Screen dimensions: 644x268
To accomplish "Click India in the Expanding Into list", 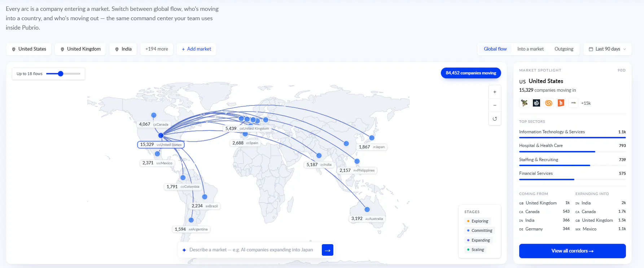I will (x=601, y=203).
